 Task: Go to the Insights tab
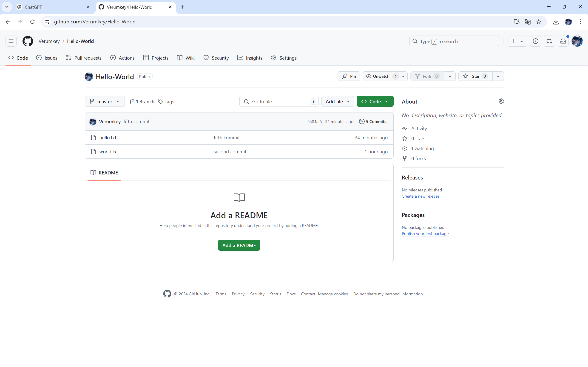tap(250, 58)
